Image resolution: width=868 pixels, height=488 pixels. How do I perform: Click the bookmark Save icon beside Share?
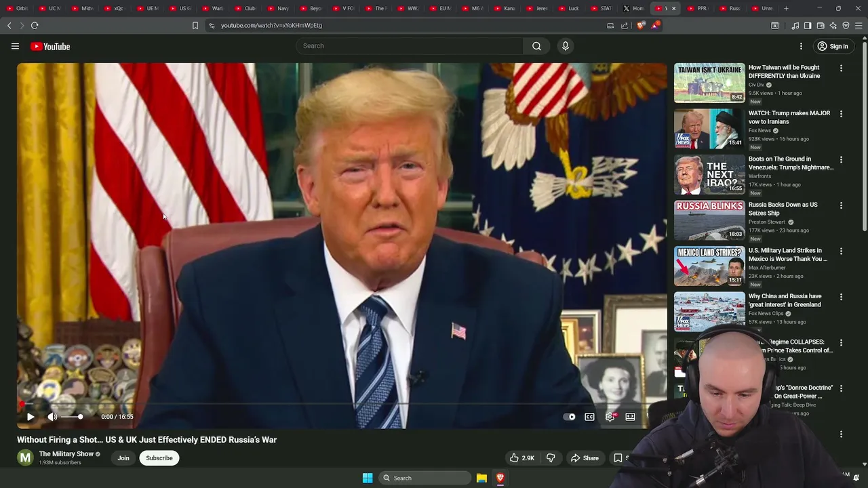coord(618,458)
